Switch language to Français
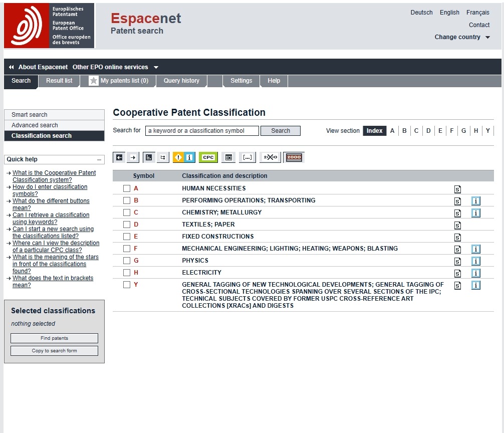Viewport: 504px width, 433px height. click(477, 13)
